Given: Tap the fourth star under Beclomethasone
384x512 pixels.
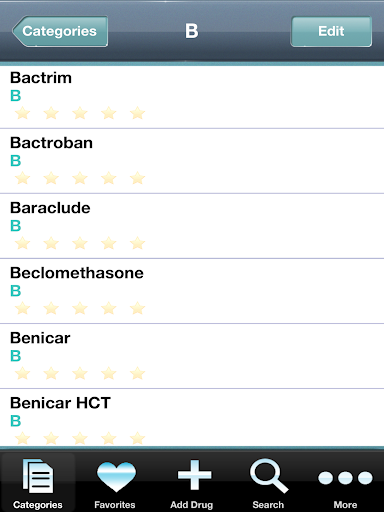Looking at the screenshot, I should 109,308.
